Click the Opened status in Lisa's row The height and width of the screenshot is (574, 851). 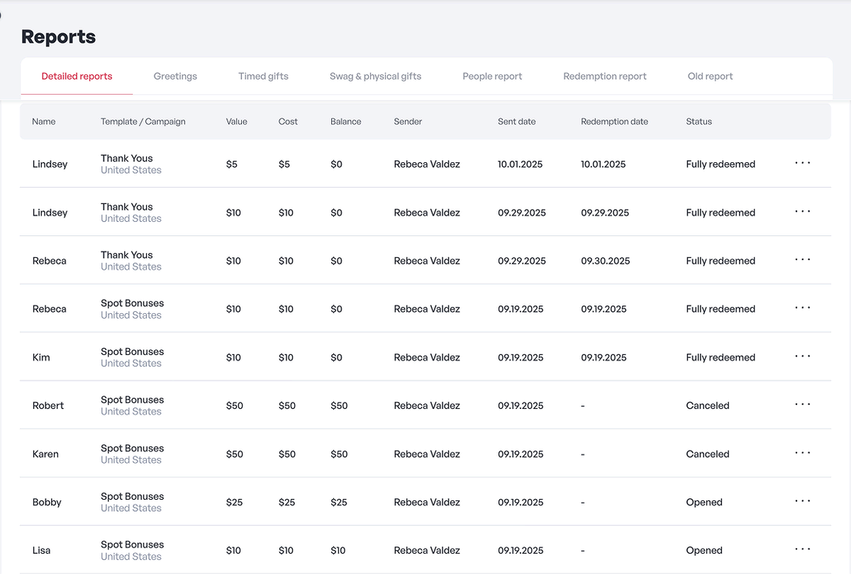click(704, 551)
